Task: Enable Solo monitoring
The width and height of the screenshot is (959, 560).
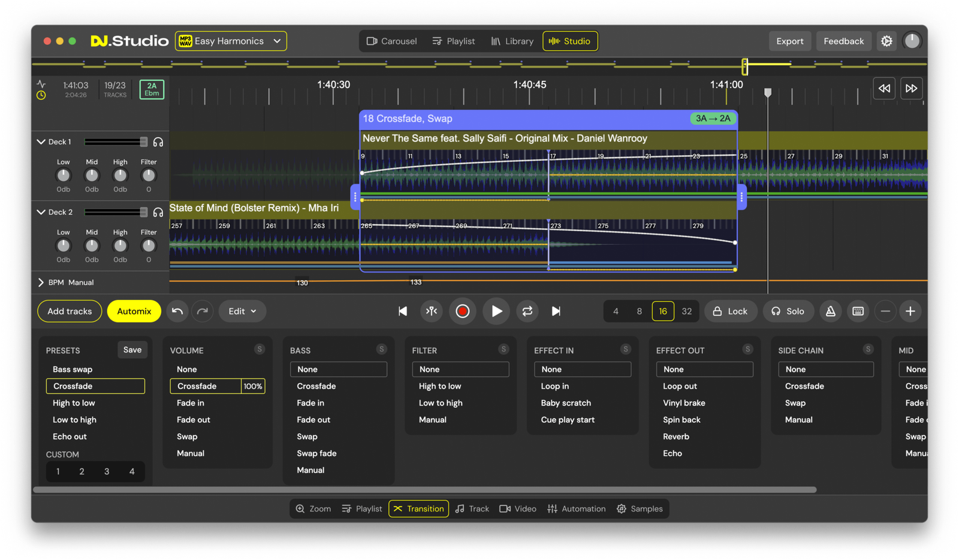Action: click(x=788, y=311)
